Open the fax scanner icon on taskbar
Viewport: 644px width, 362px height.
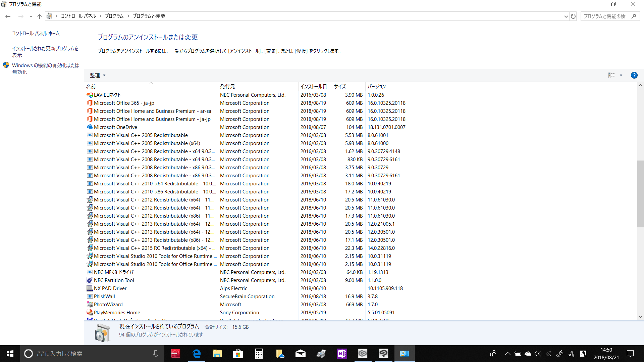coord(321,354)
